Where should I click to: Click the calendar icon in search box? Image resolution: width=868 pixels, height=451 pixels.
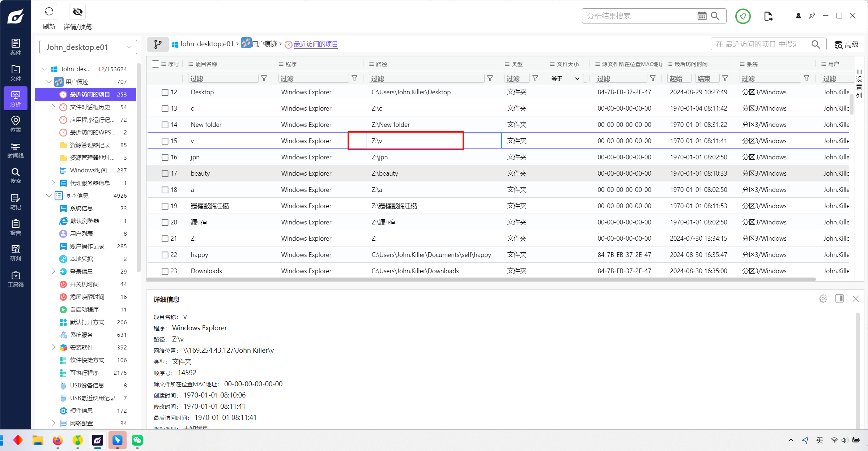pos(702,16)
